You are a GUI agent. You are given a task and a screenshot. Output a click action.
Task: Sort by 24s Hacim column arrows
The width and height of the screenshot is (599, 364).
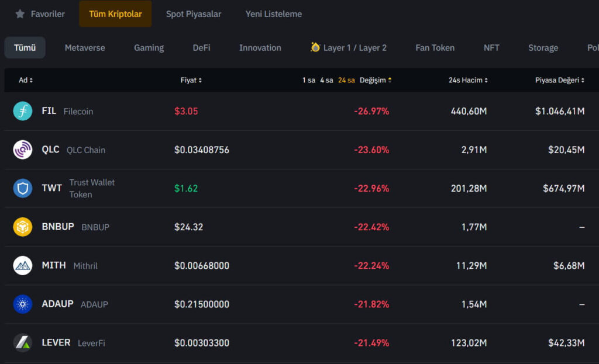[486, 80]
